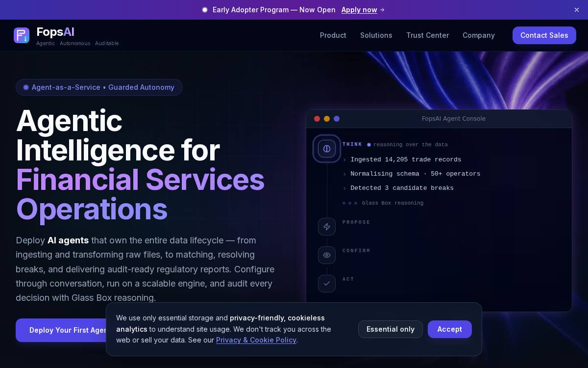Image resolution: width=588 pixels, height=368 pixels.
Task: Click 'Agentic · Autonomous · Auditable' tagline
Action: tap(77, 43)
